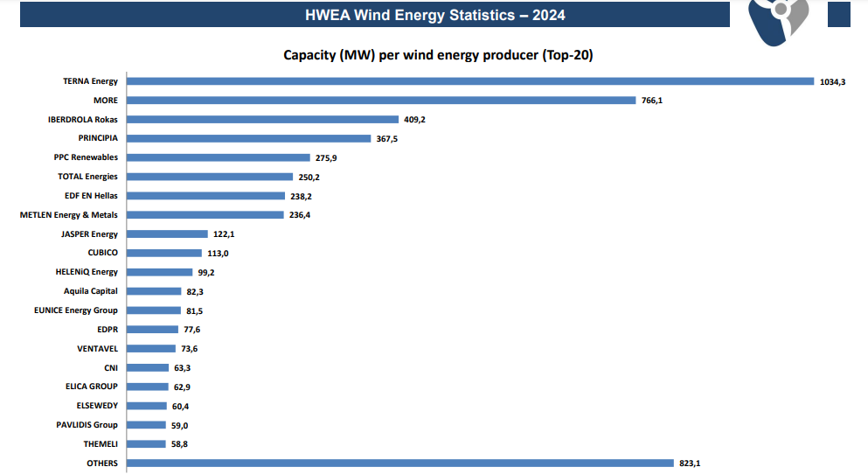Click the TOTAL Energies label

click(87, 177)
